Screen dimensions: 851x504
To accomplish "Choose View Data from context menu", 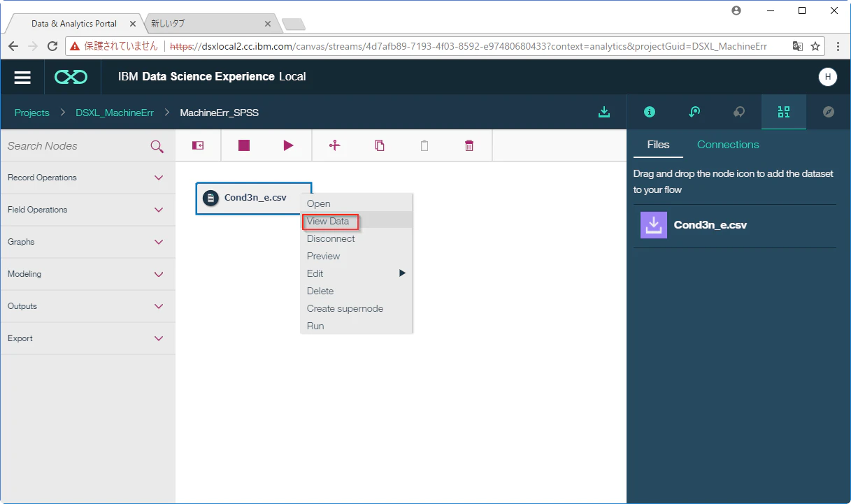I will coord(357,221).
